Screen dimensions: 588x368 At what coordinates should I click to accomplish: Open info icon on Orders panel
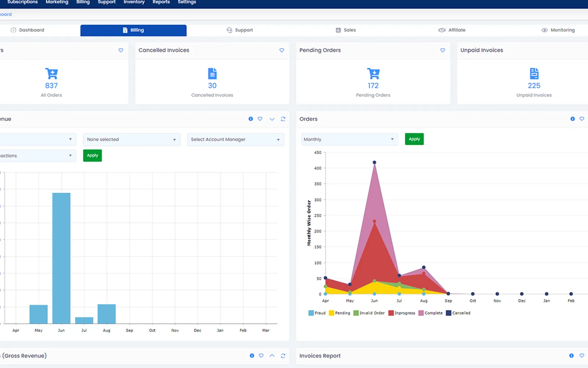573,119
